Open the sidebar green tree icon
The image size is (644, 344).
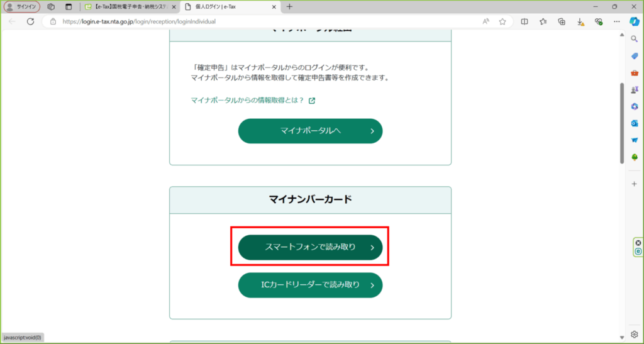click(635, 157)
